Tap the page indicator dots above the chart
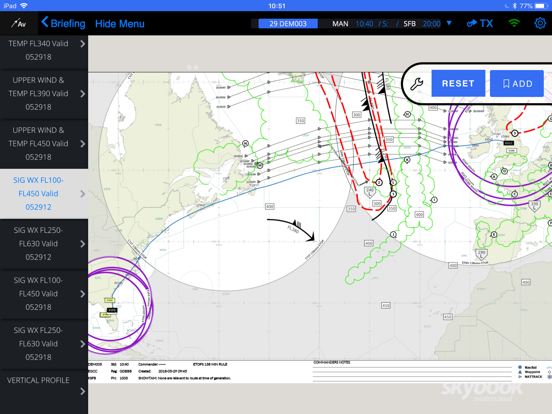The image size is (552, 414). pos(193,67)
